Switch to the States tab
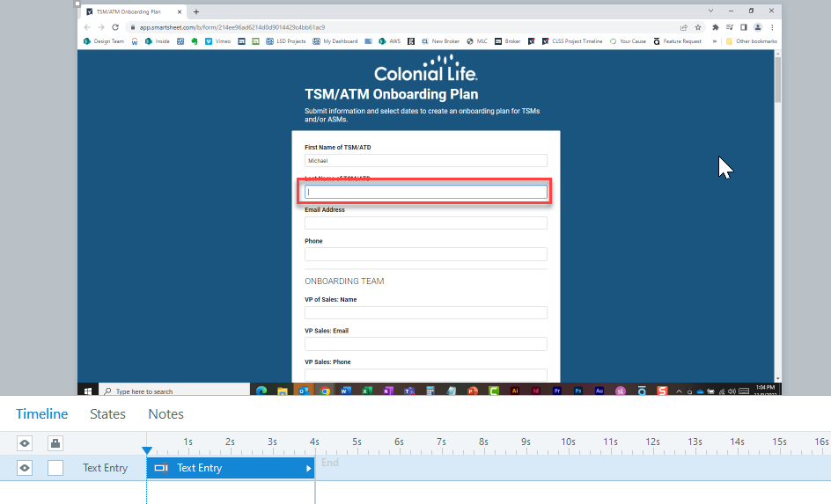The width and height of the screenshot is (831, 504). pos(107,414)
